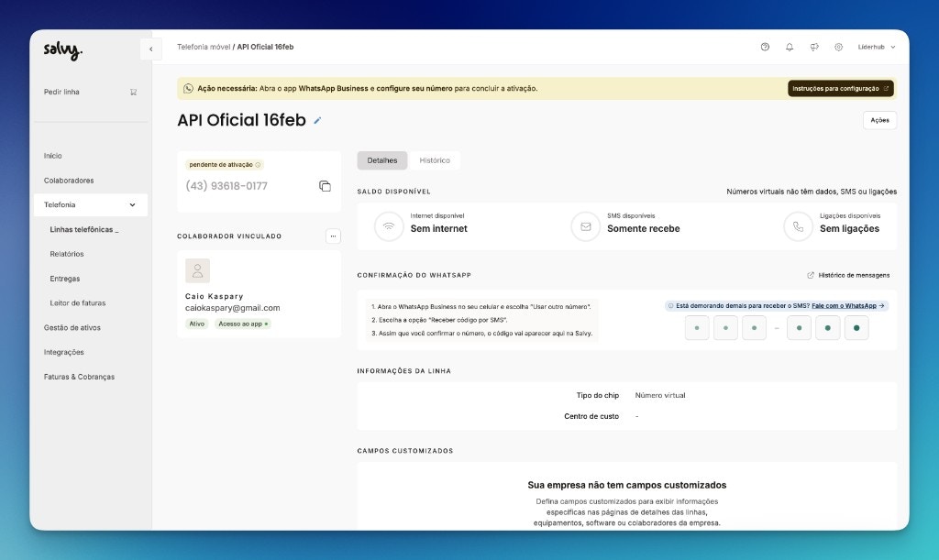Click Pedir linha in the sidebar
Viewport: 939px width, 560px height.
[61, 92]
